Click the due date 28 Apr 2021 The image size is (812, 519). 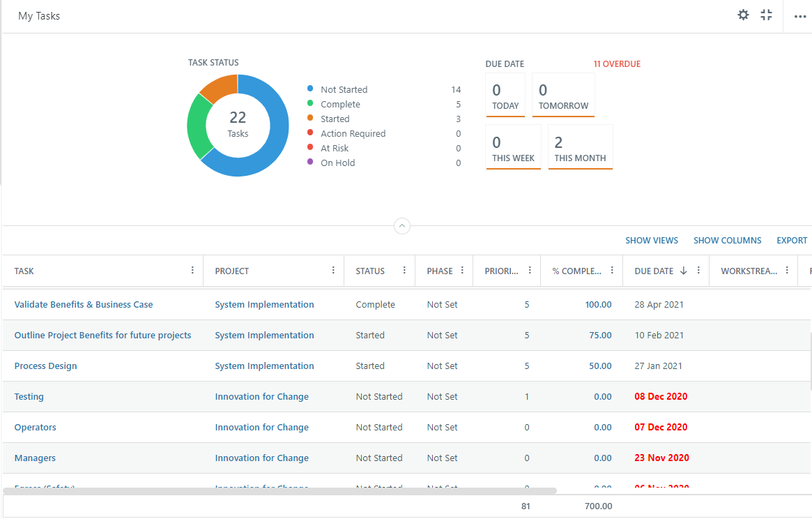click(x=659, y=305)
